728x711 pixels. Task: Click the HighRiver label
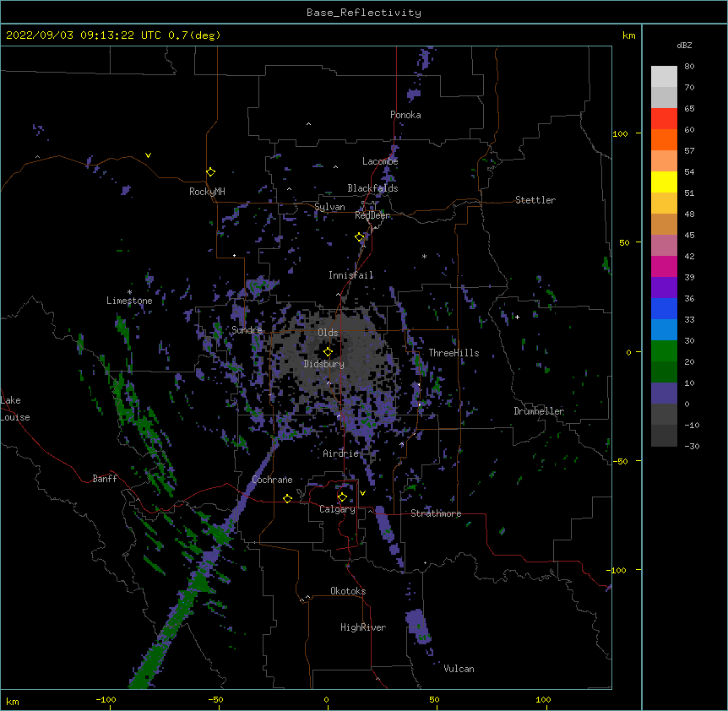coord(363,627)
